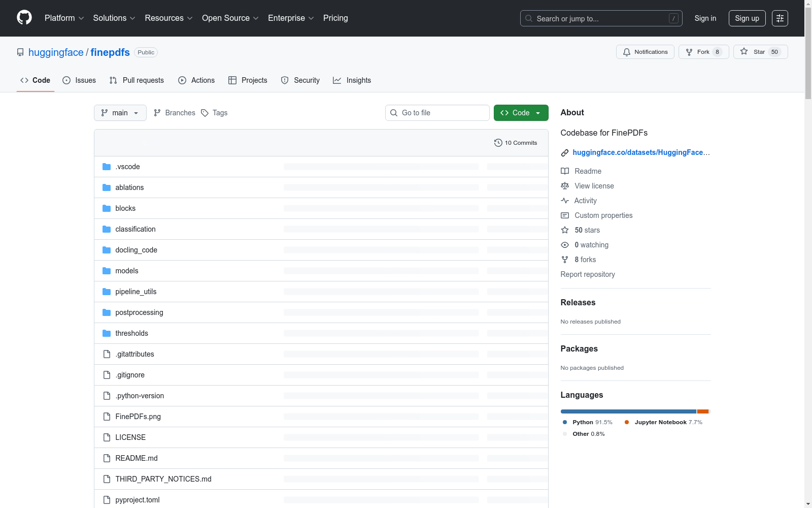Click the watching eye icon

click(565, 245)
